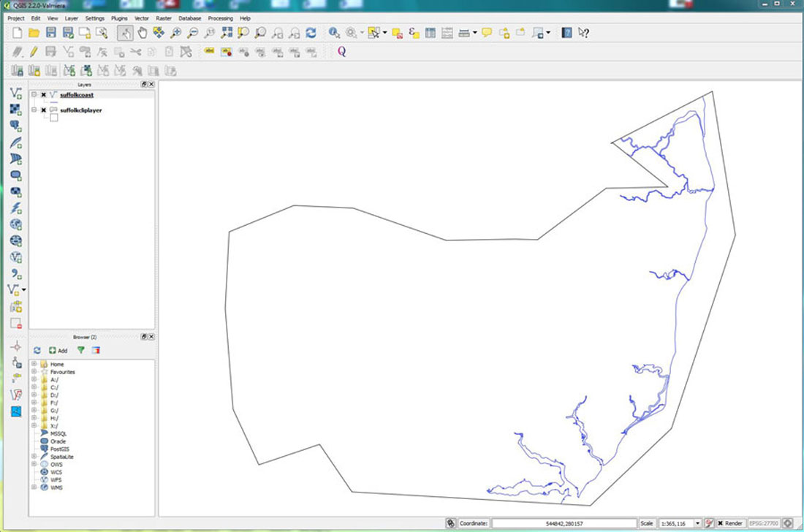The height and width of the screenshot is (532, 804).
Task: Click the Refresh map icon in toolbar
Action: tap(311, 33)
